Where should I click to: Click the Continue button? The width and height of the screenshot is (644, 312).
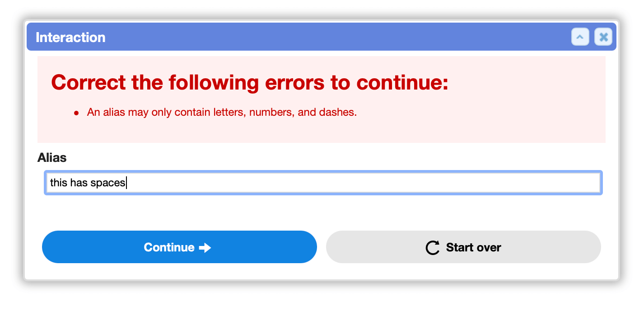pyautogui.click(x=179, y=247)
